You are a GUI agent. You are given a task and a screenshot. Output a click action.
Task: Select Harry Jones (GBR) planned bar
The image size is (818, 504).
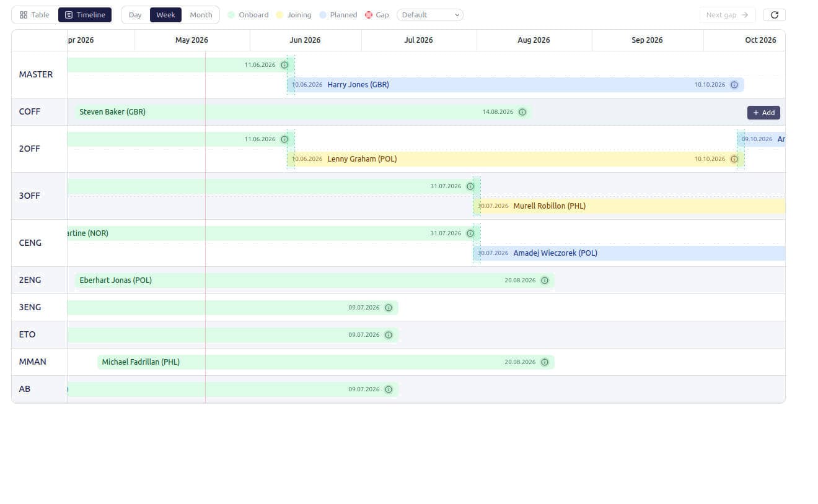(x=516, y=85)
